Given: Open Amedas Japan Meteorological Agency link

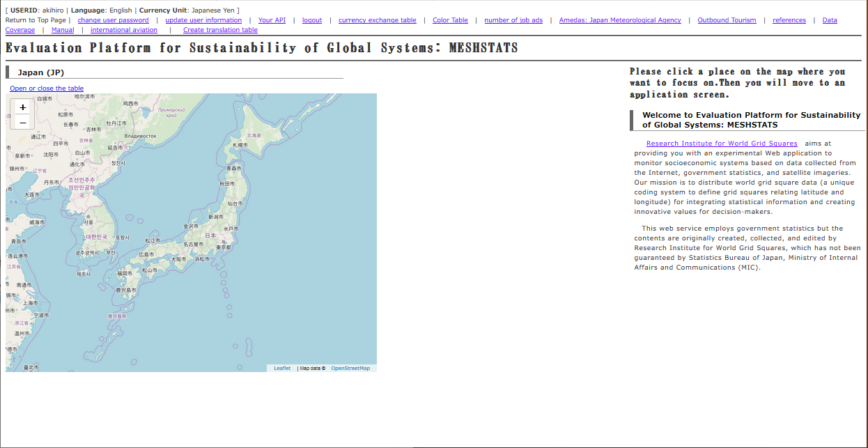Looking at the screenshot, I should click(620, 20).
